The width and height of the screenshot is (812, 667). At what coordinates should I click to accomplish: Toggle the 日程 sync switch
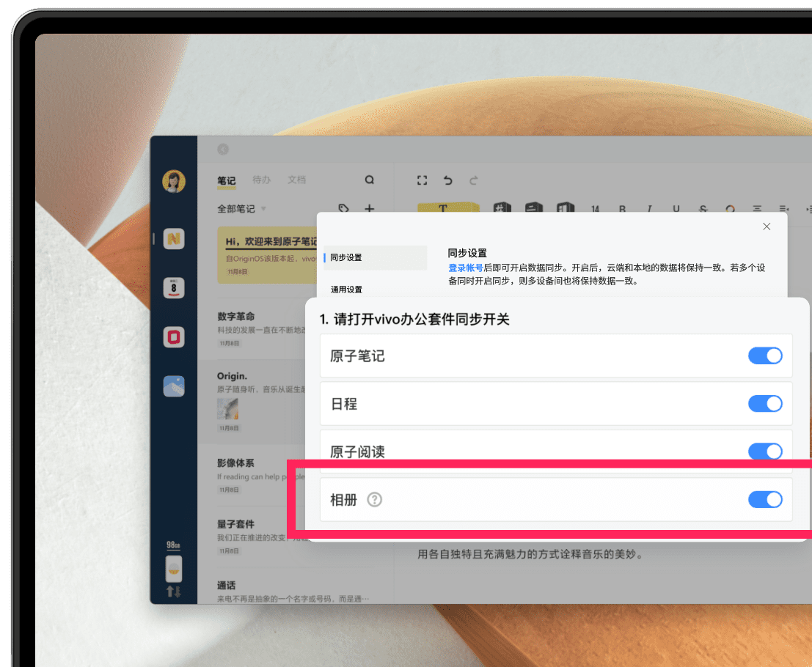click(x=765, y=404)
